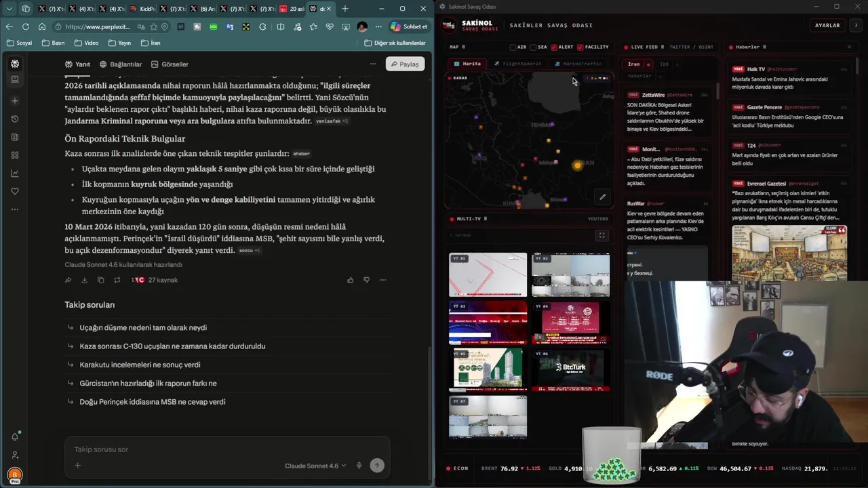Open the 27 kaynak sources link
The width and height of the screenshot is (868, 488).
(155, 280)
